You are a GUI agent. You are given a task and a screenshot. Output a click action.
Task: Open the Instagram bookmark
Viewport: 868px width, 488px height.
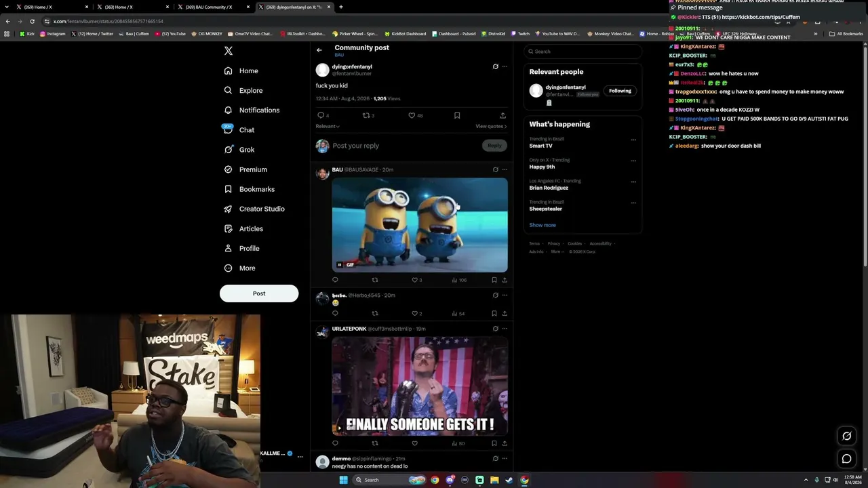pos(53,34)
